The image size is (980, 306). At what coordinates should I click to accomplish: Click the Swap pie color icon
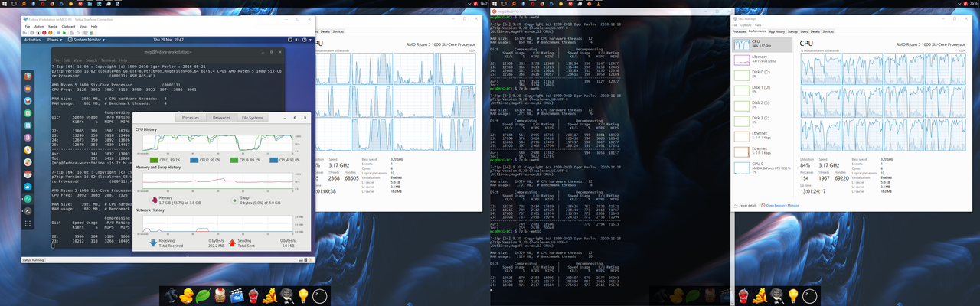coord(234,200)
